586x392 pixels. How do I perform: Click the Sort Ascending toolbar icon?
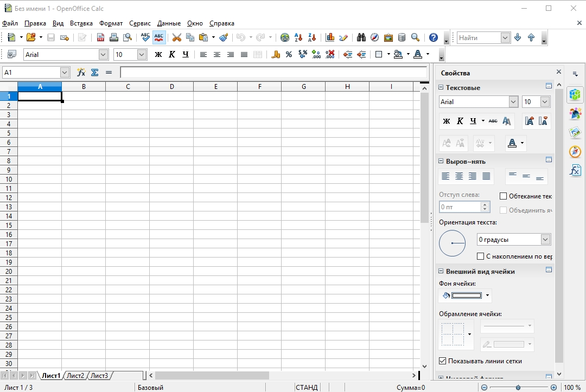tap(298, 37)
